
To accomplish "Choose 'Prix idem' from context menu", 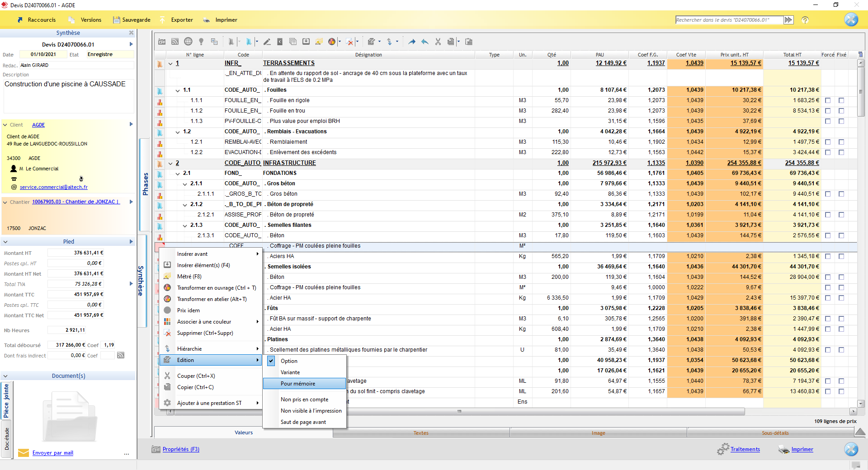I will (189, 310).
